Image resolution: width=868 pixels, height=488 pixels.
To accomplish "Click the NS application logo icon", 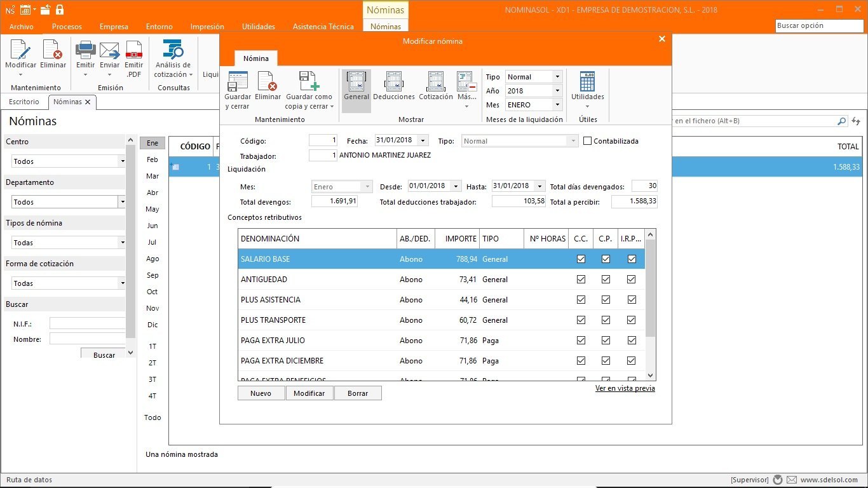I will pyautogui.click(x=10, y=10).
